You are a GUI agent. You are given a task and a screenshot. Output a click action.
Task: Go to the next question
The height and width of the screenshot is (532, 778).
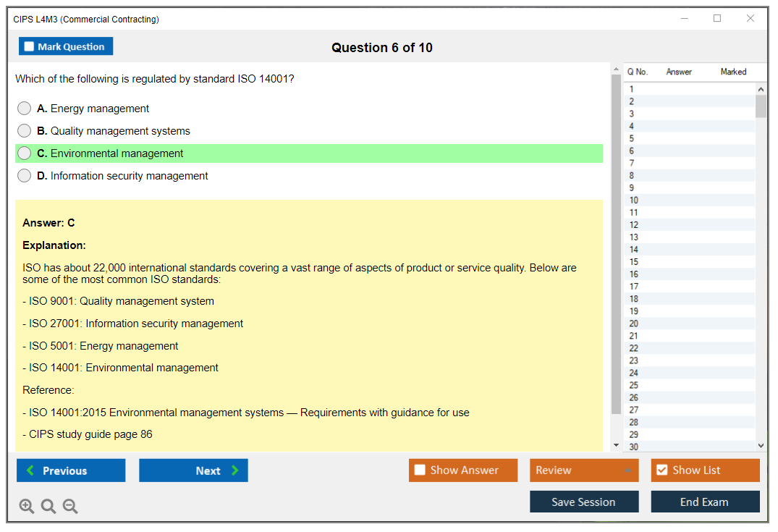[x=193, y=470]
